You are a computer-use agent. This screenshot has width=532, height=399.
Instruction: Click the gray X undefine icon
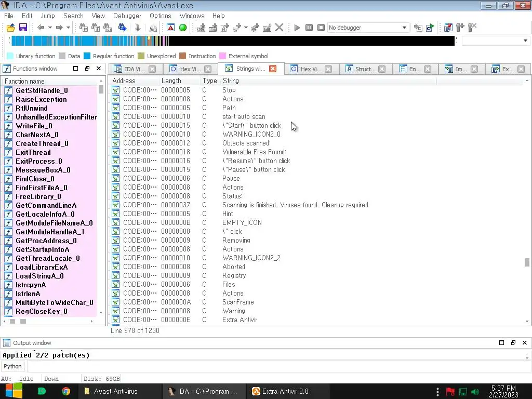[x=279, y=28]
